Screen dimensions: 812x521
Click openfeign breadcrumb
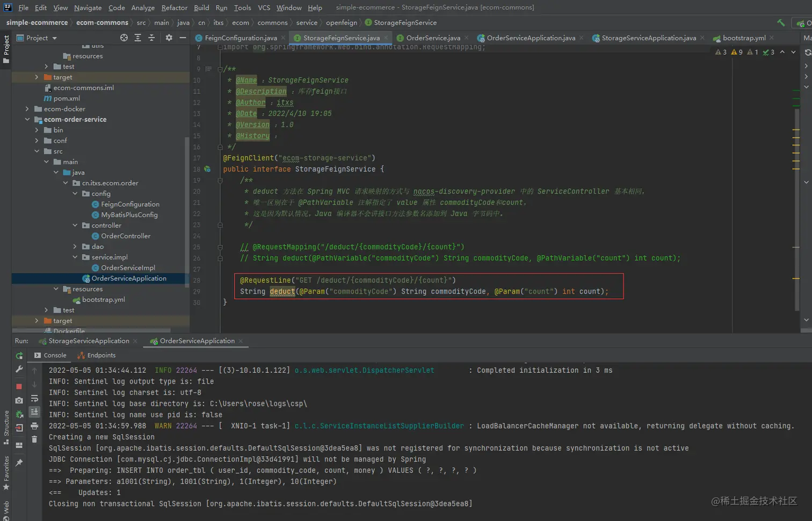point(341,23)
